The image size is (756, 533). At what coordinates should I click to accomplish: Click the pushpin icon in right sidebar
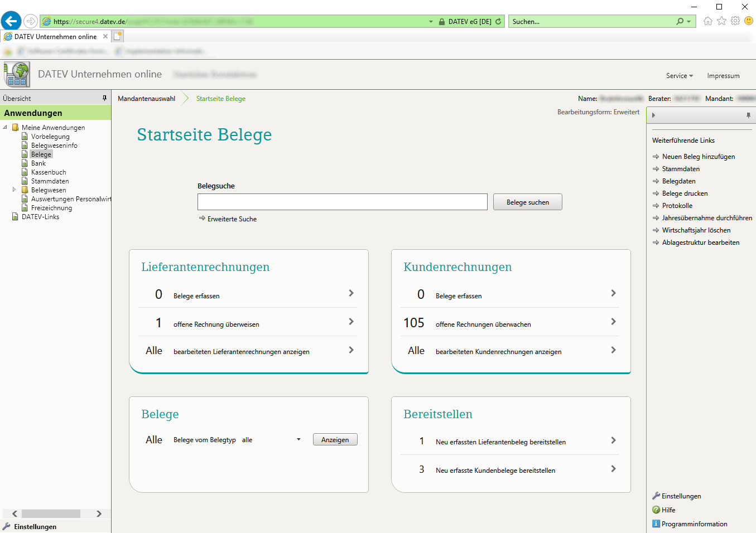coord(748,115)
